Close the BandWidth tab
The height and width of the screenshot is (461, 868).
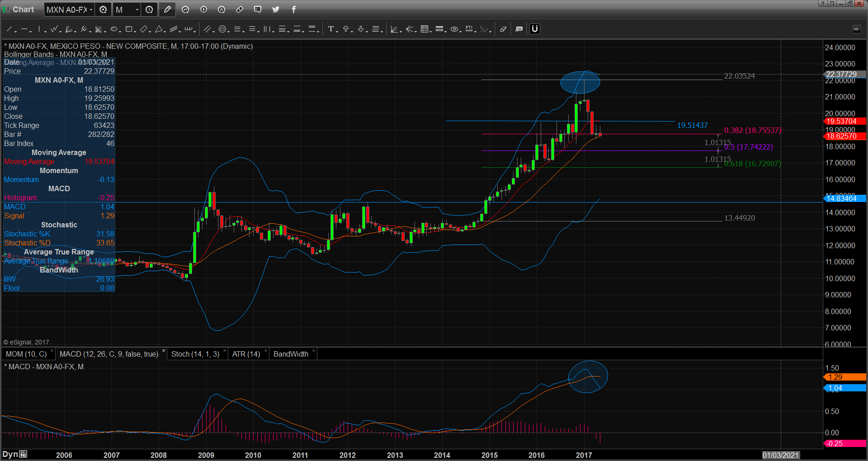point(314,351)
